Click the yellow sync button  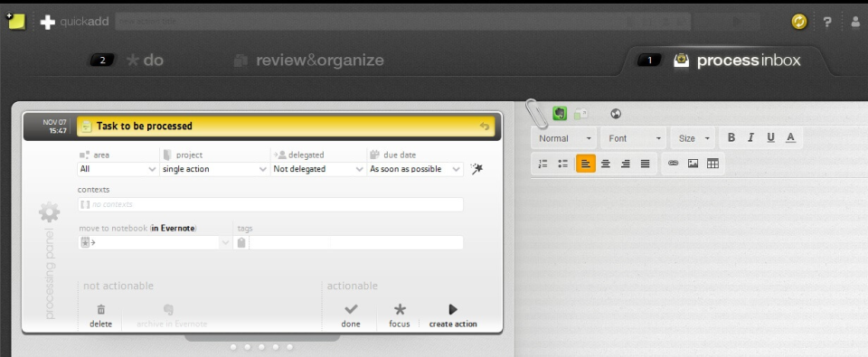tap(798, 22)
